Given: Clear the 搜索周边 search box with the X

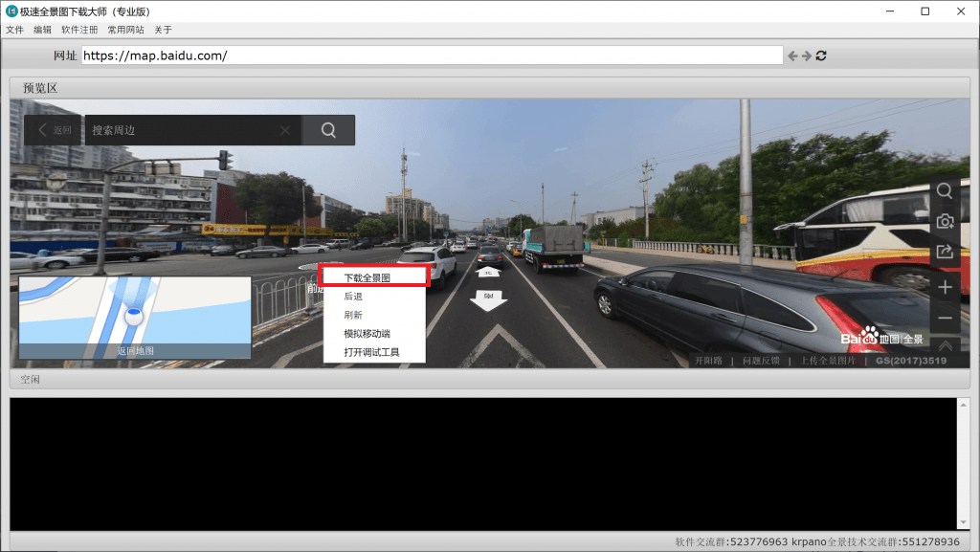Looking at the screenshot, I should pos(285,130).
